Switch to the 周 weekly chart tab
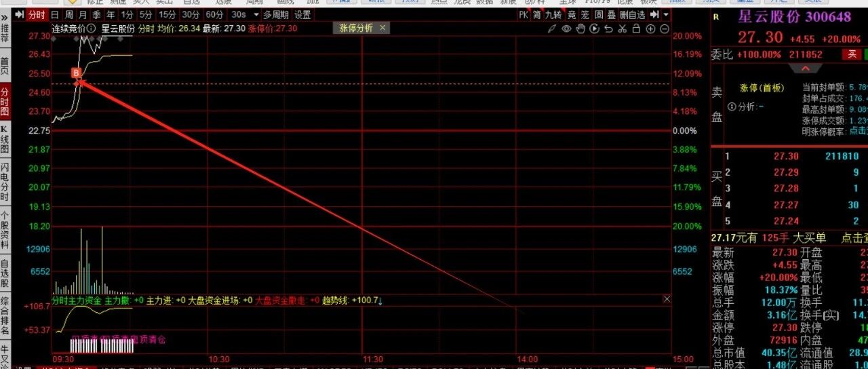Viewport: 868px width, 369px height. pyautogui.click(x=68, y=14)
